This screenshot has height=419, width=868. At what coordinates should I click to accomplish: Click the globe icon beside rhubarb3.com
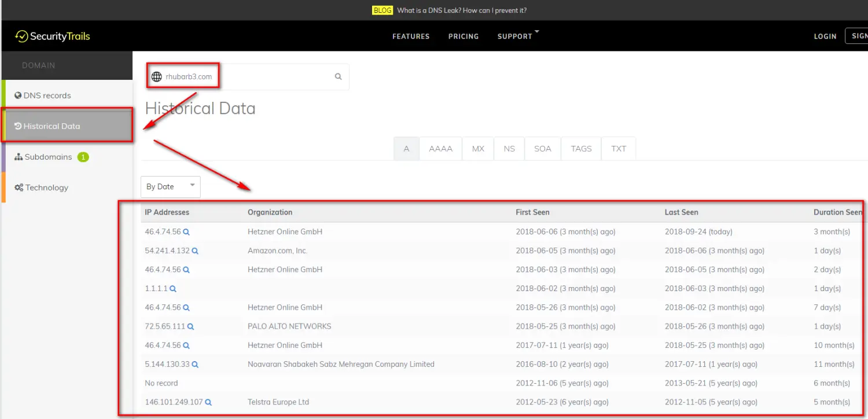156,76
